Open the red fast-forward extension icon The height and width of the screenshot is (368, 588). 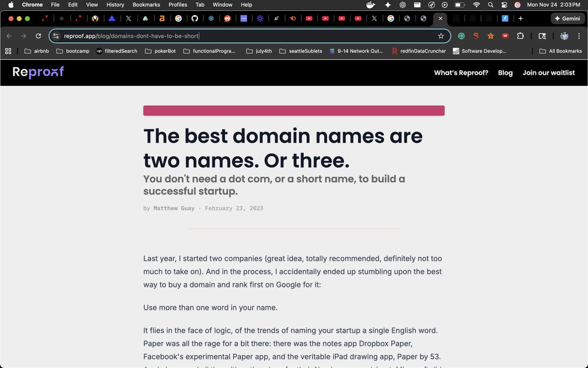tap(505, 36)
